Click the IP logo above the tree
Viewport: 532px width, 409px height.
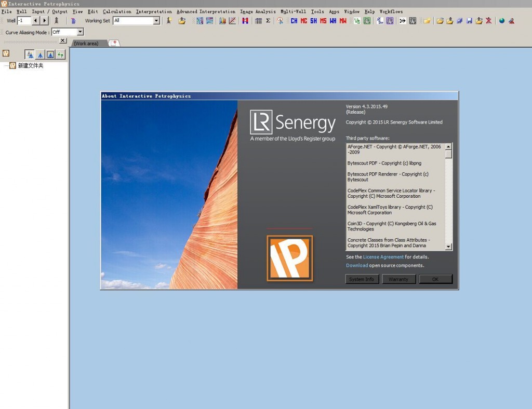coord(6,53)
